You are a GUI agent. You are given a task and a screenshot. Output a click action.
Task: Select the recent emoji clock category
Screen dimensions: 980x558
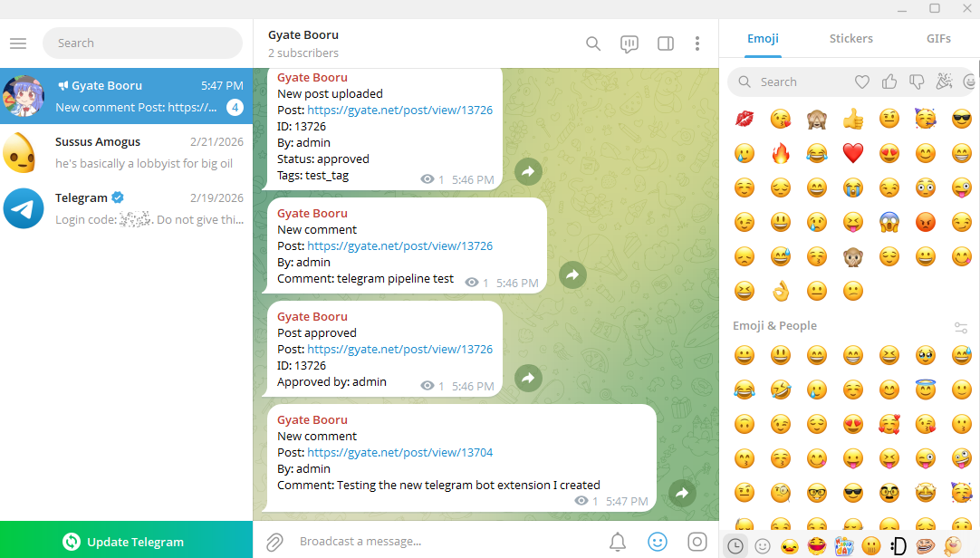(735, 545)
